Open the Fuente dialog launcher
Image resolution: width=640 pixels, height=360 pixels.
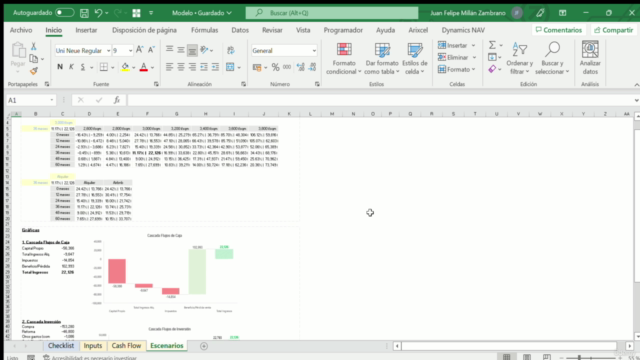[x=156, y=84]
